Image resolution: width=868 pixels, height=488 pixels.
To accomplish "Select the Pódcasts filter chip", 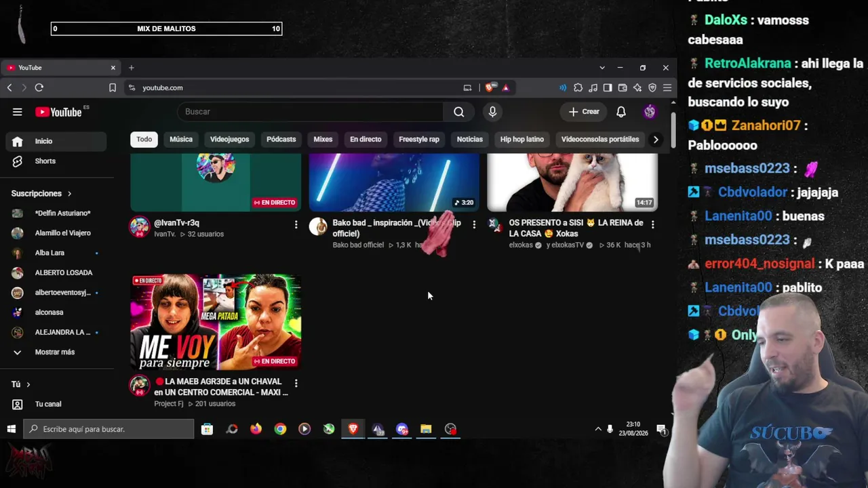I will (281, 140).
